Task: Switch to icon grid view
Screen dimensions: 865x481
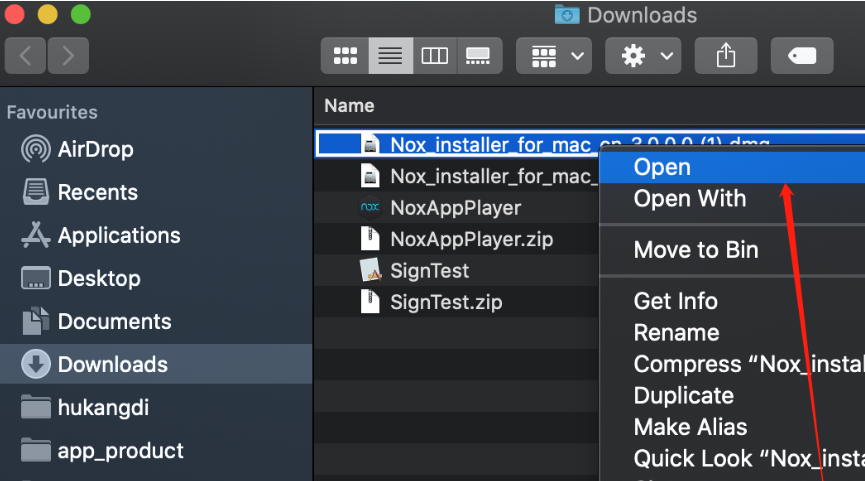Action: point(345,56)
